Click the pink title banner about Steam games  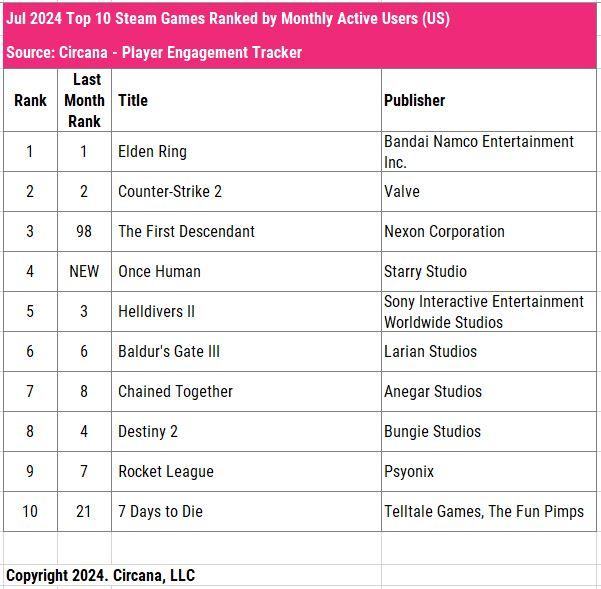click(x=228, y=19)
